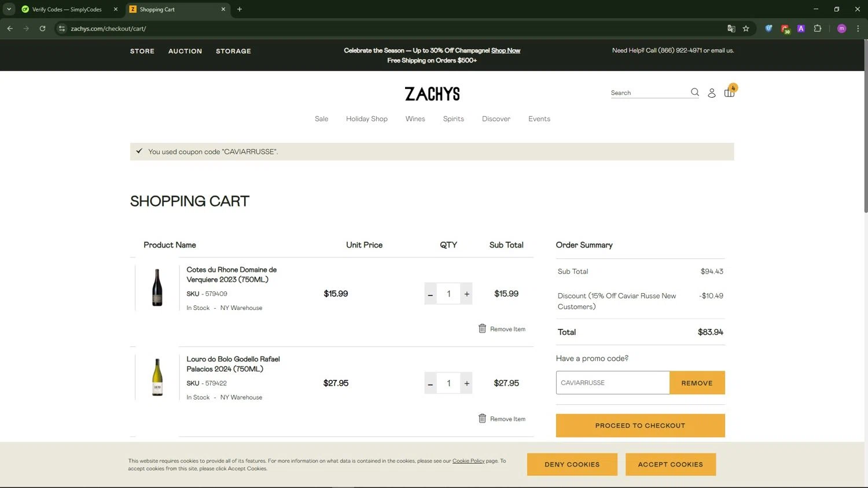
Task: Switch to Verify Codes SimplyCodes tab
Action: [x=68, y=9]
